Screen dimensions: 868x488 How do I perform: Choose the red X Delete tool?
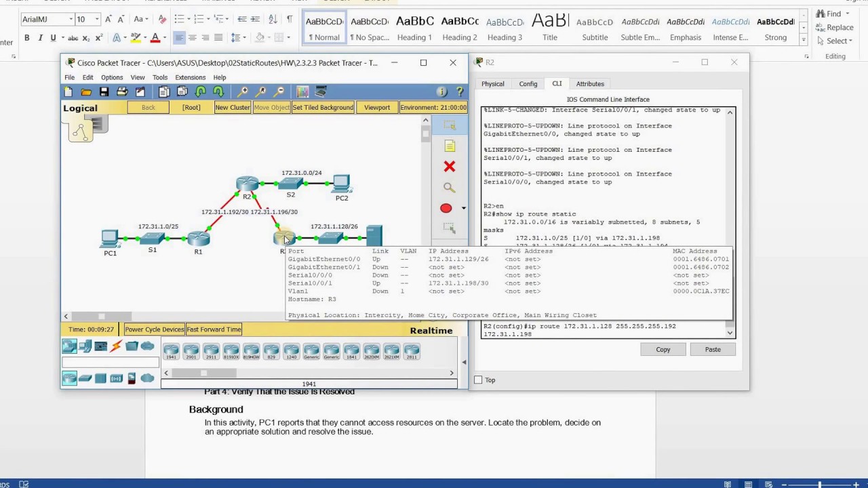point(449,167)
